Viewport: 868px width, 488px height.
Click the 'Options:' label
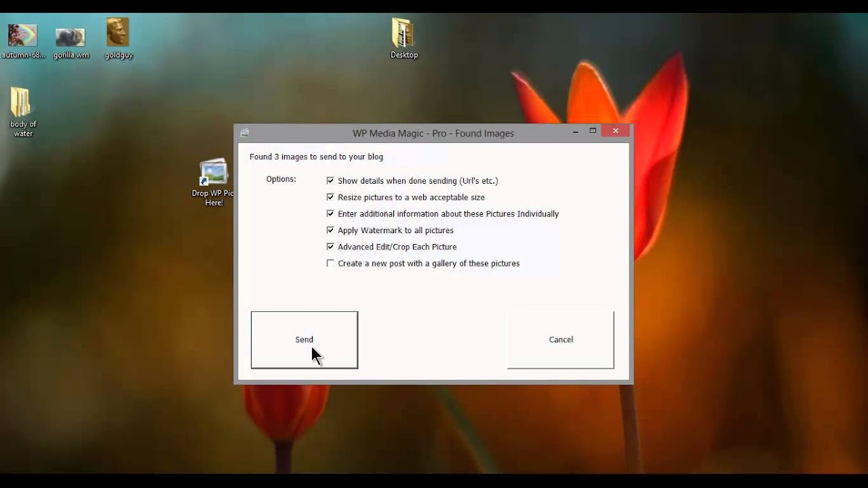tap(281, 179)
